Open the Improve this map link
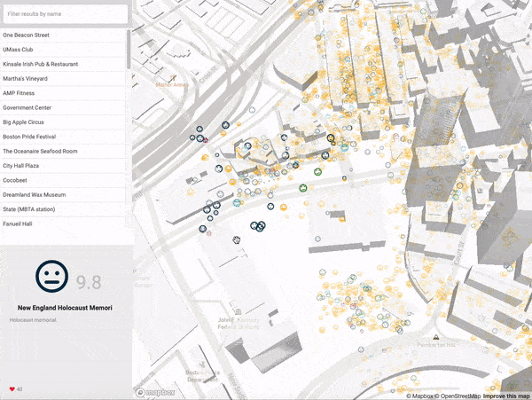532x400 pixels. point(506,396)
